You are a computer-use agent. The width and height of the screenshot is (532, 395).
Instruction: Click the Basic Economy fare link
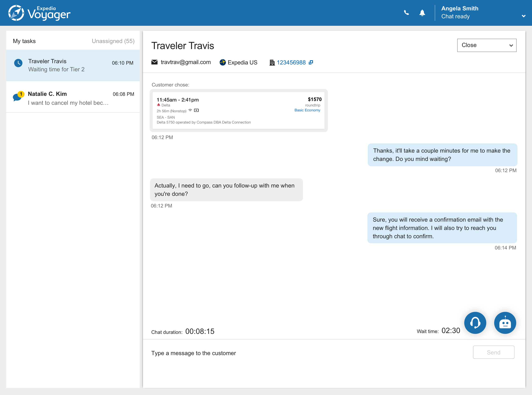(307, 110)
